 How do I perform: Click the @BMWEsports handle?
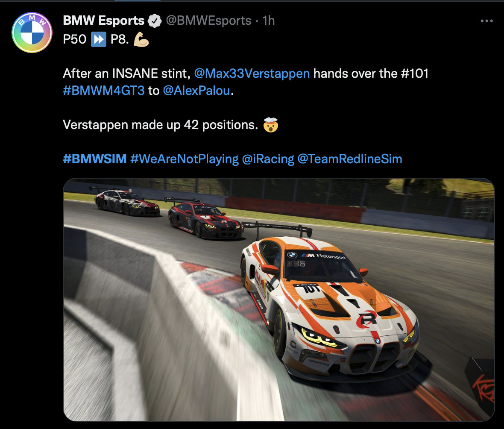tap(208, 21)
